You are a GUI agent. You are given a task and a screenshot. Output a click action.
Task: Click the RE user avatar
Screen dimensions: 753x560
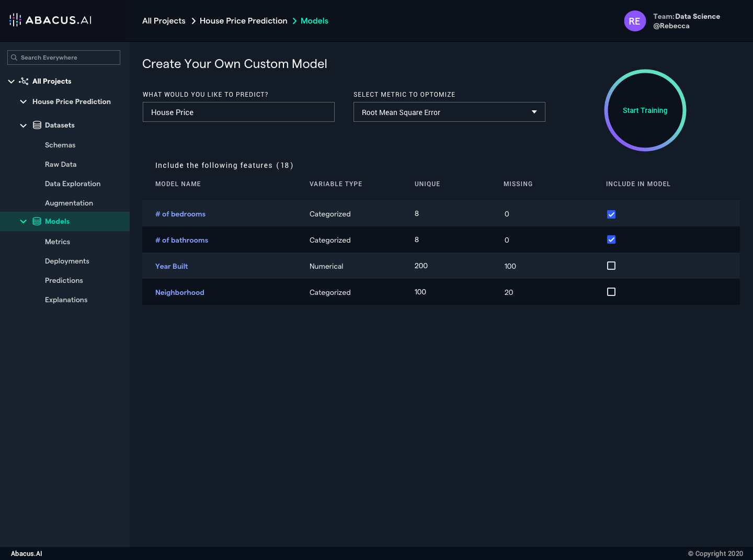coord(634,21)
